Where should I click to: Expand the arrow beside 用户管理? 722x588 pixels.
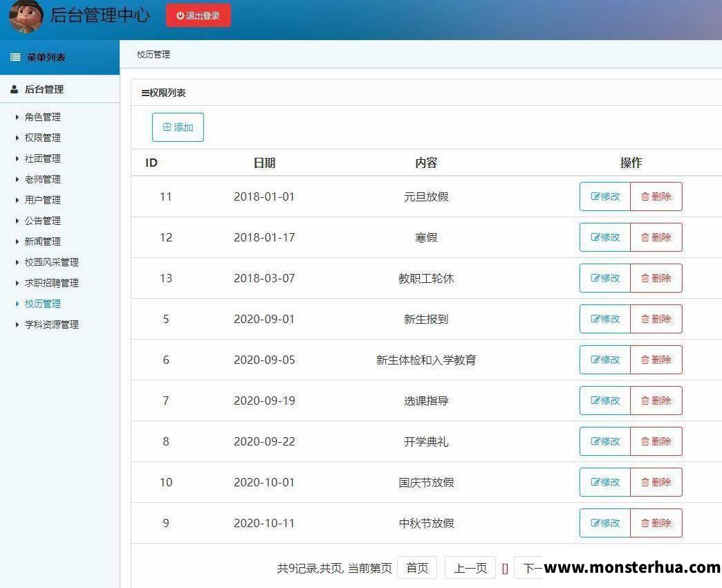17,200
